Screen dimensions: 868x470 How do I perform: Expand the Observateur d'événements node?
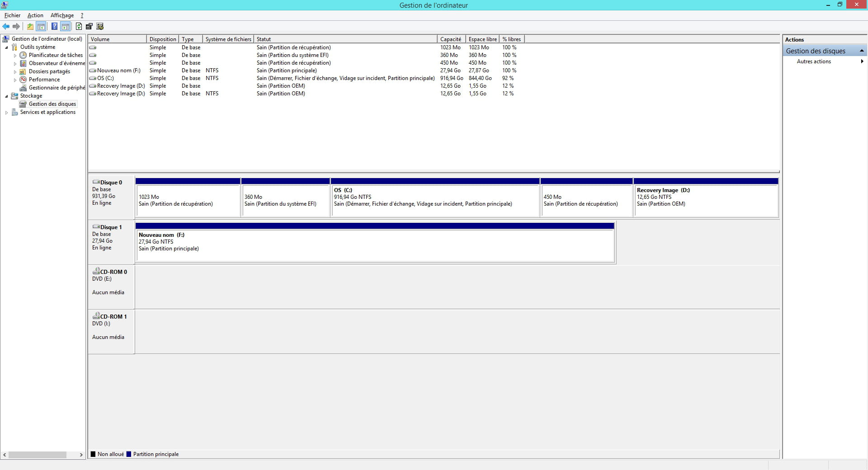15,64
